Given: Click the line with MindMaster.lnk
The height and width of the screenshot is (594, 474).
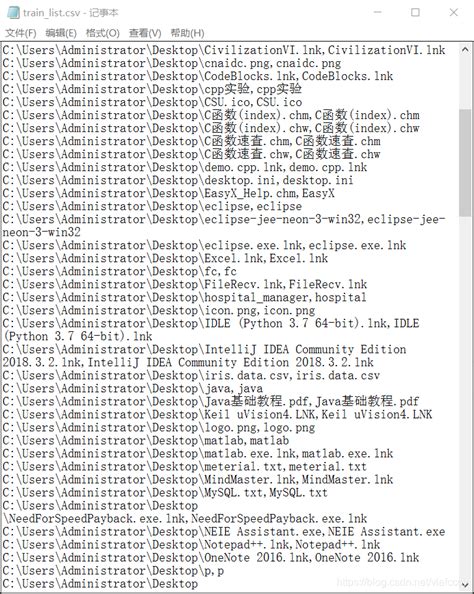Looking at the screenshot, I should [198, 480].
